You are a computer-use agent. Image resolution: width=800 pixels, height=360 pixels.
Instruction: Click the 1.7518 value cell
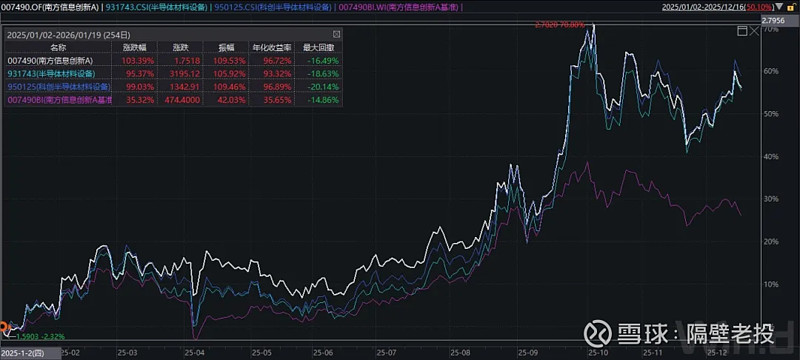188,61
